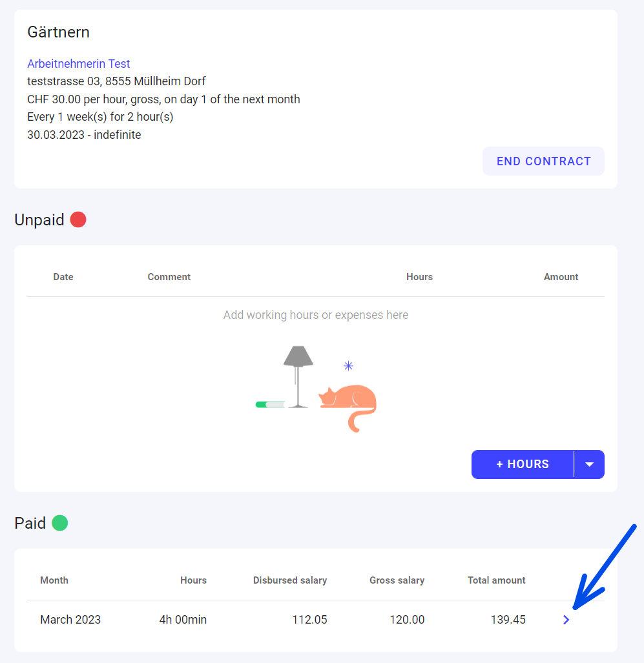This screenshot has height=663, width=644.
Task: Click the END CONTRACT button
Action: pyautogui.click(x=543, y=161)
